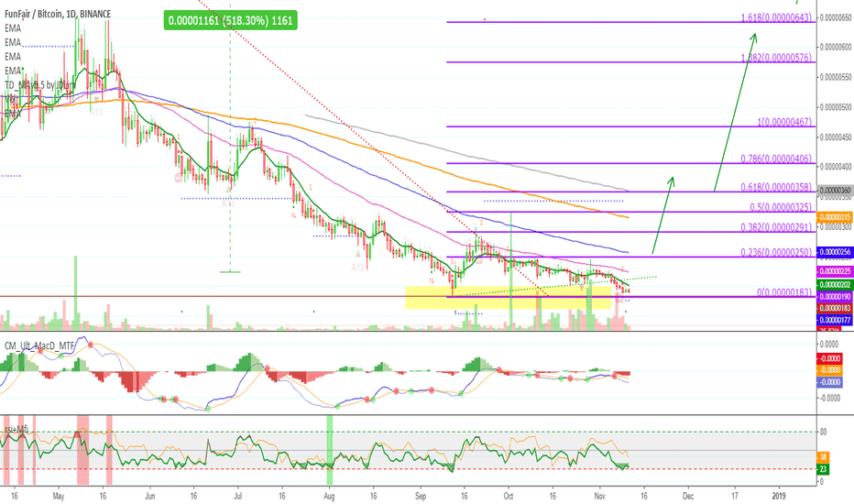Select the blue 0.00000177 price tag
Viewport: 854px width, 504px height.
pos(835,321)
